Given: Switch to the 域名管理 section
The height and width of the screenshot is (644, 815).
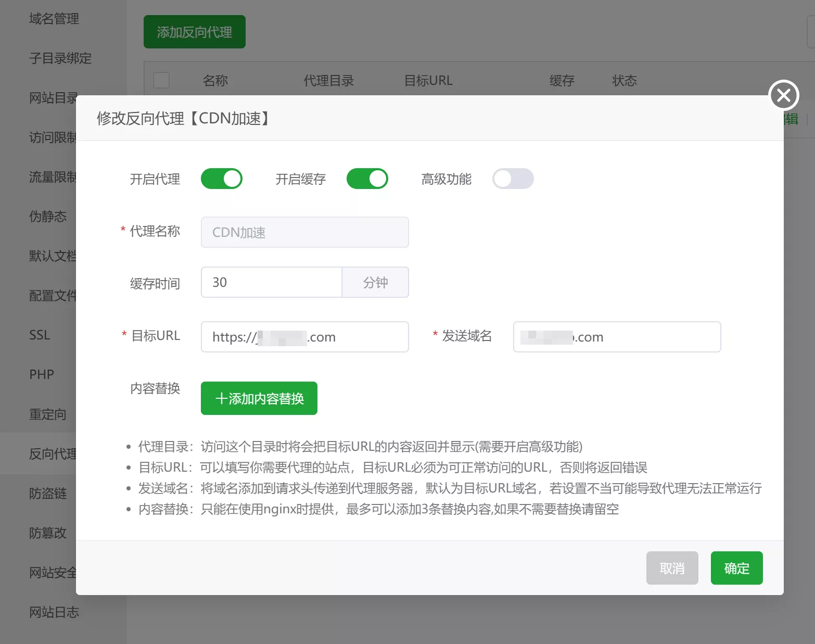Looking at the screenshot, I should tap(54, 19).
